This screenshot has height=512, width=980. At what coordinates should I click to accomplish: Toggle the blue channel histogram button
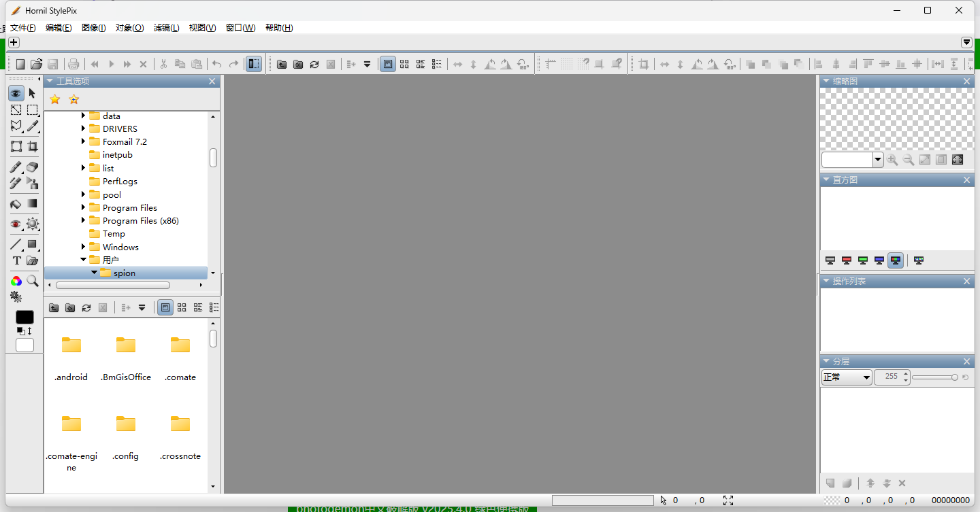click(879, 260)
